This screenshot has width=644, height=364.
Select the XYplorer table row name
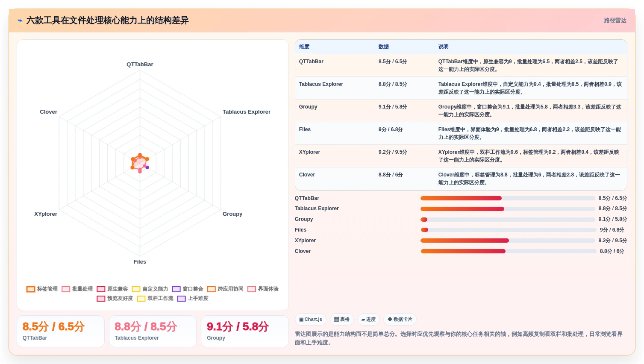click(x=309, y=152)
